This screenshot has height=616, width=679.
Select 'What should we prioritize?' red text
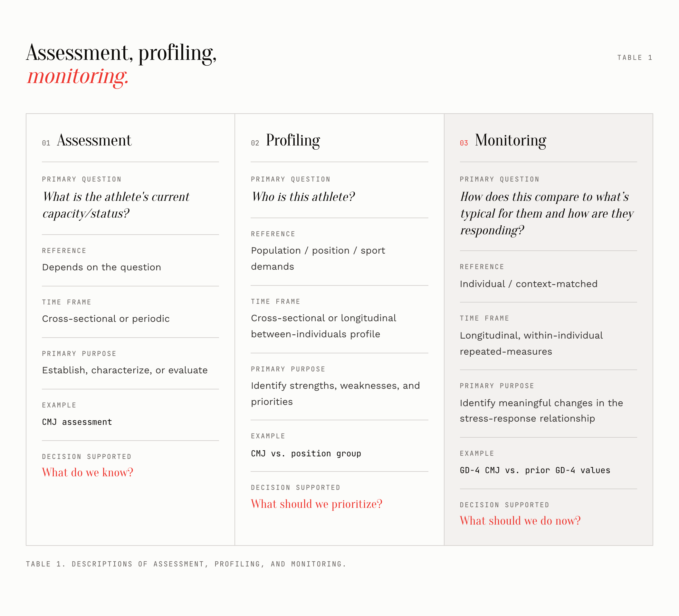tap(317, 504)
